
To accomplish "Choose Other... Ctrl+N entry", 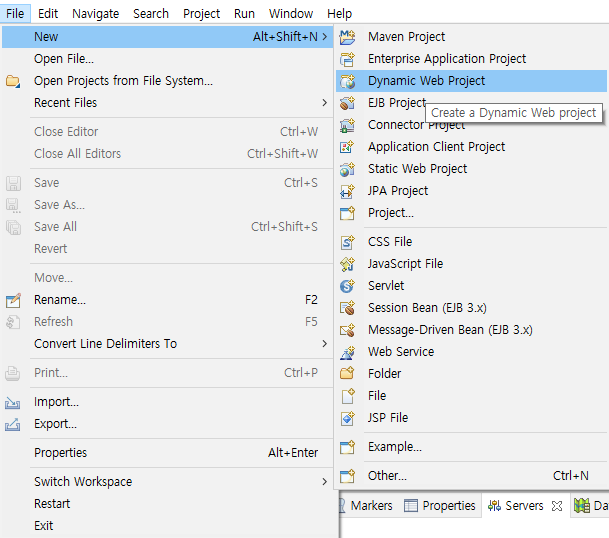I will pos(472,476).
